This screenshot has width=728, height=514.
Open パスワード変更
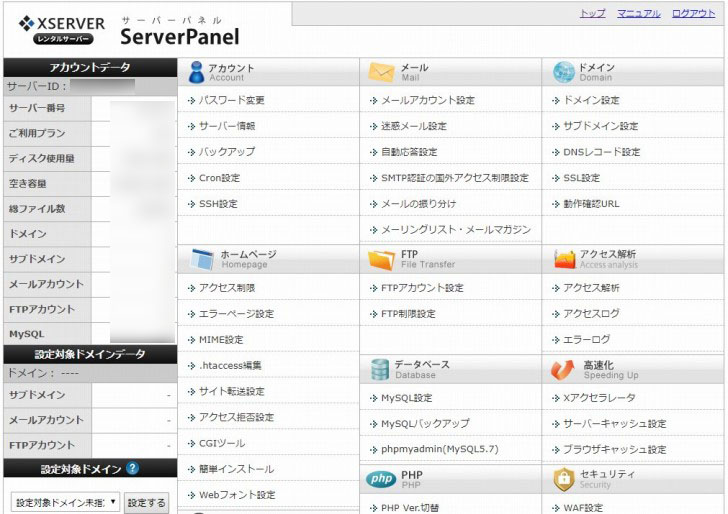pyautogui.click(x=231, y=100)
